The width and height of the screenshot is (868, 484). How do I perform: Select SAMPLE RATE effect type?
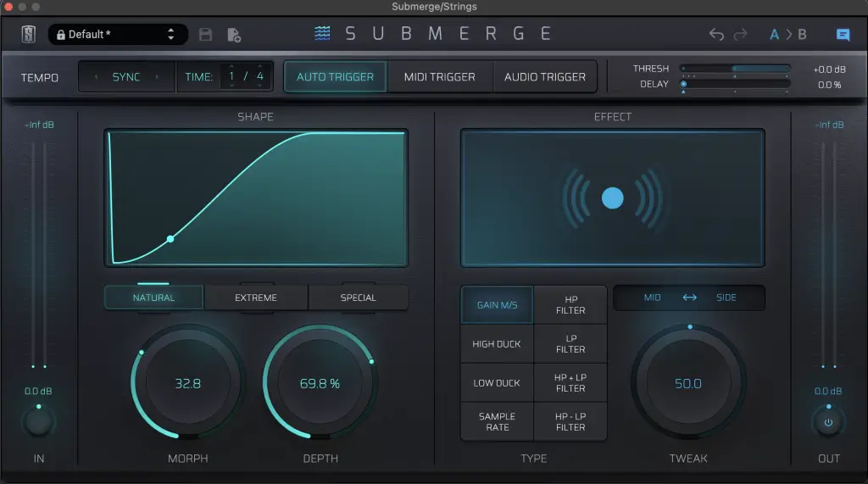[497, 421]
